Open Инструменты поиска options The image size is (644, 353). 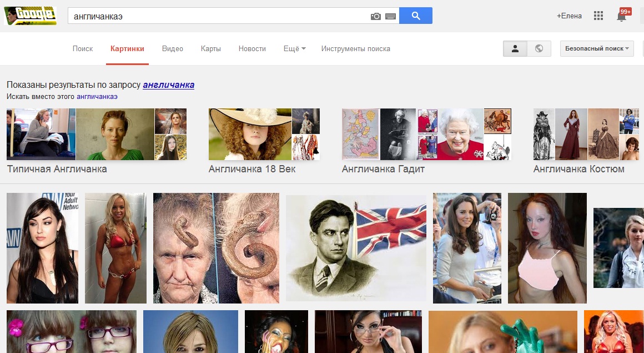click(x=355, y=48)
